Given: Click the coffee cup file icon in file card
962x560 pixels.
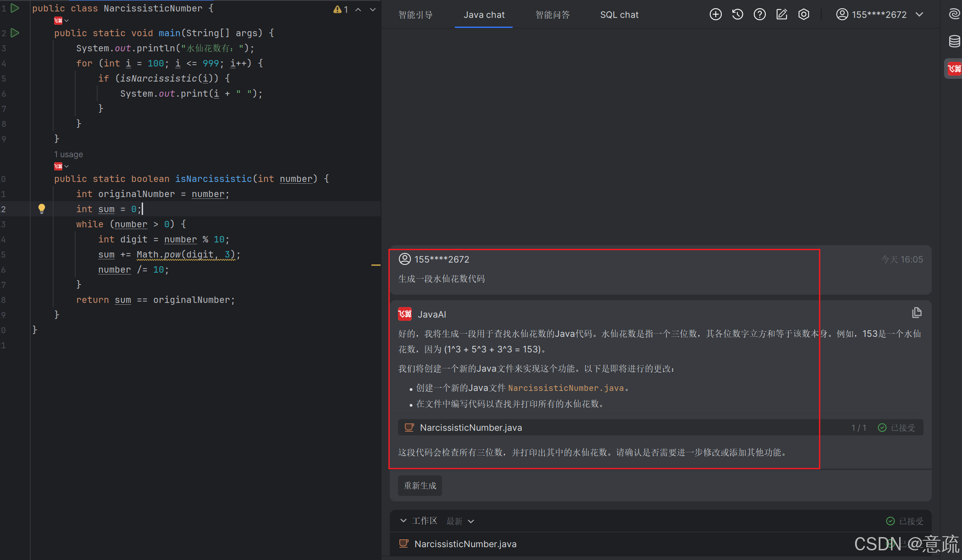Looking at the screenshot, I should (x=409, y=427).
